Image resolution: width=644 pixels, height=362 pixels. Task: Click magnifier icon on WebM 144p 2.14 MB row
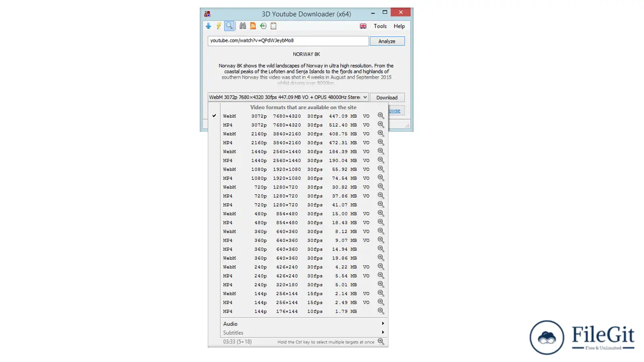[x=381, y=293]
